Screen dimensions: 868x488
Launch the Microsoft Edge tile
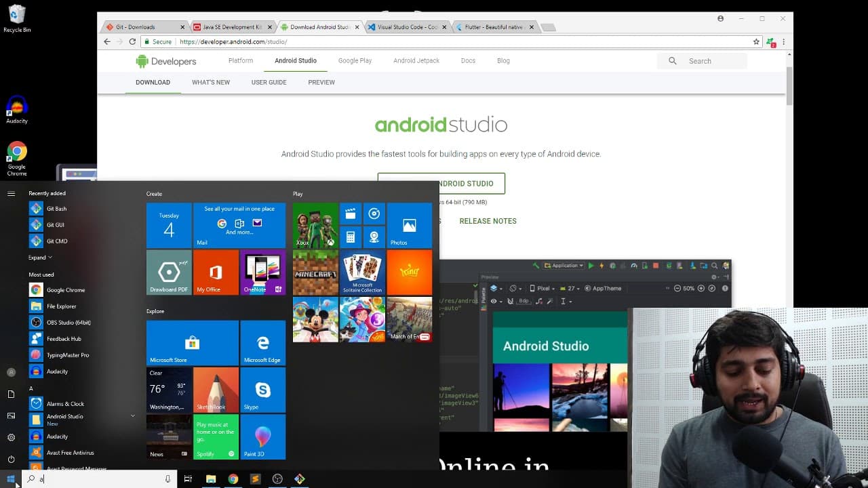click(263, 343)
